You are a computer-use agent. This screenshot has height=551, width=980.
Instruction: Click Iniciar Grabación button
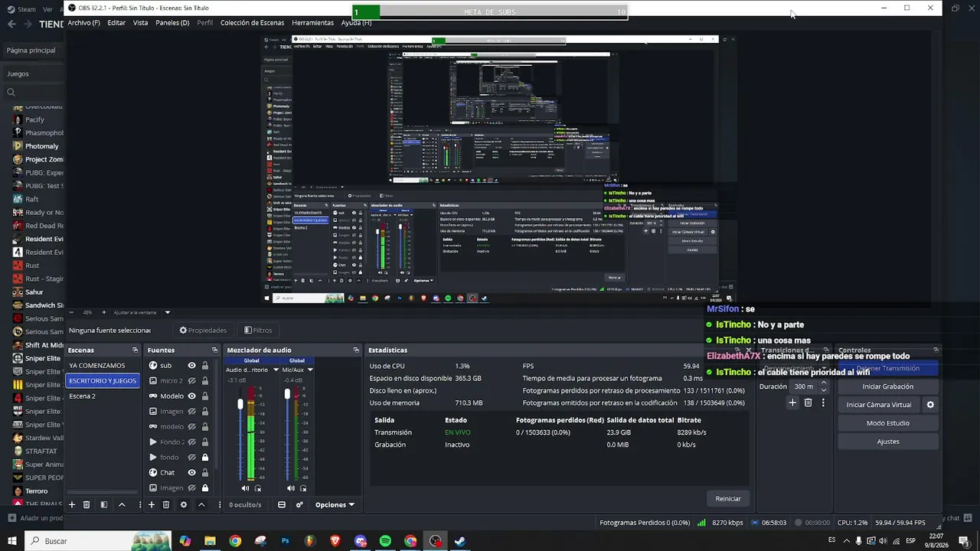click(x=887, y=386)
